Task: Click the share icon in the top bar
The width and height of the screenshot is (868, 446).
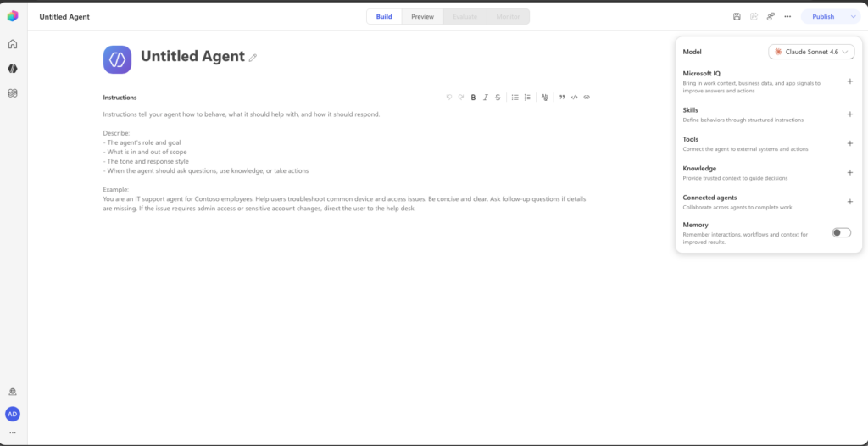Action: click(754, 17)
